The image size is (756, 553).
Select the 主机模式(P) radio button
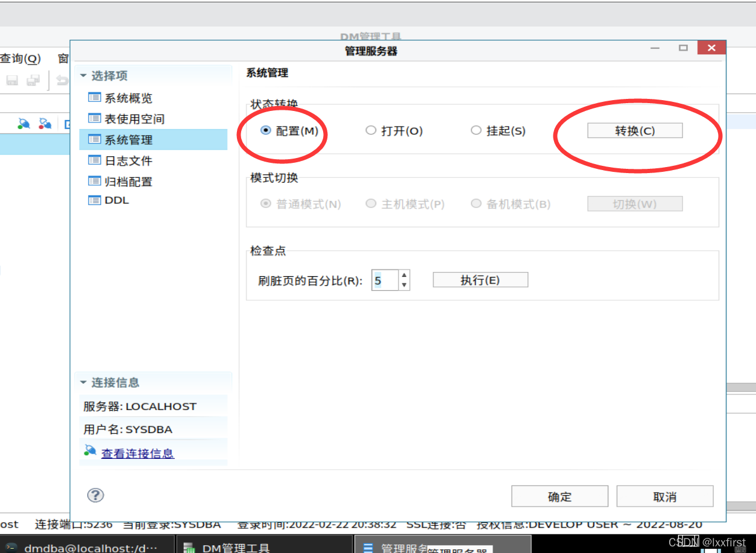tap(371, 204)
